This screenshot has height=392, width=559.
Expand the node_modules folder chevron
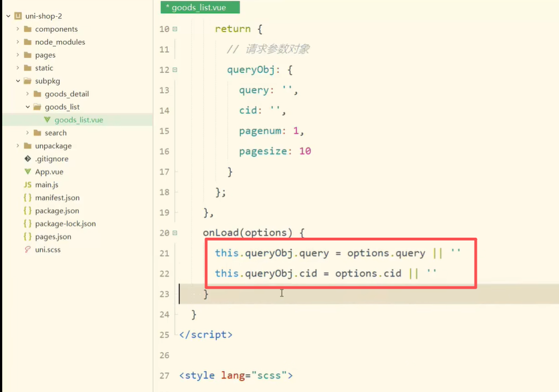tap(17, 42)
